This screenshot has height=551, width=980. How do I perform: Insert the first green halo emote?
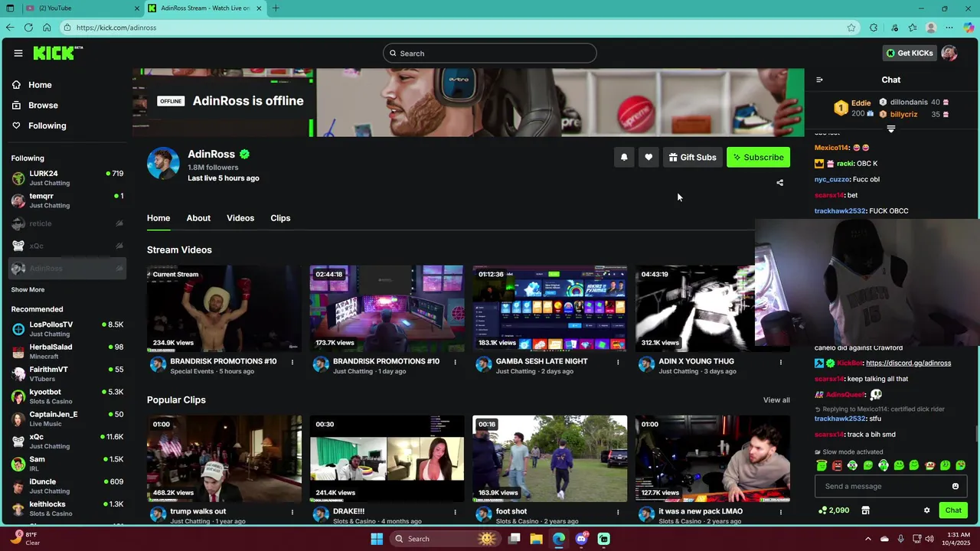(822, 465)
